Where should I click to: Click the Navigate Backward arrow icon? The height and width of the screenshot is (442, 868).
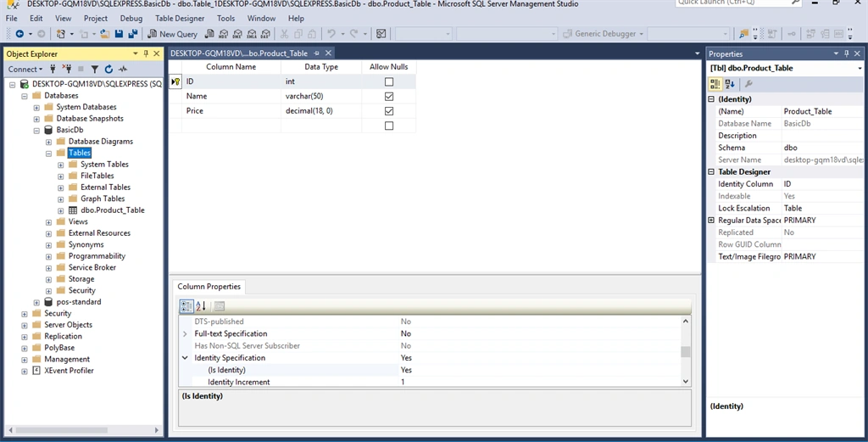[x=19, y=34]
